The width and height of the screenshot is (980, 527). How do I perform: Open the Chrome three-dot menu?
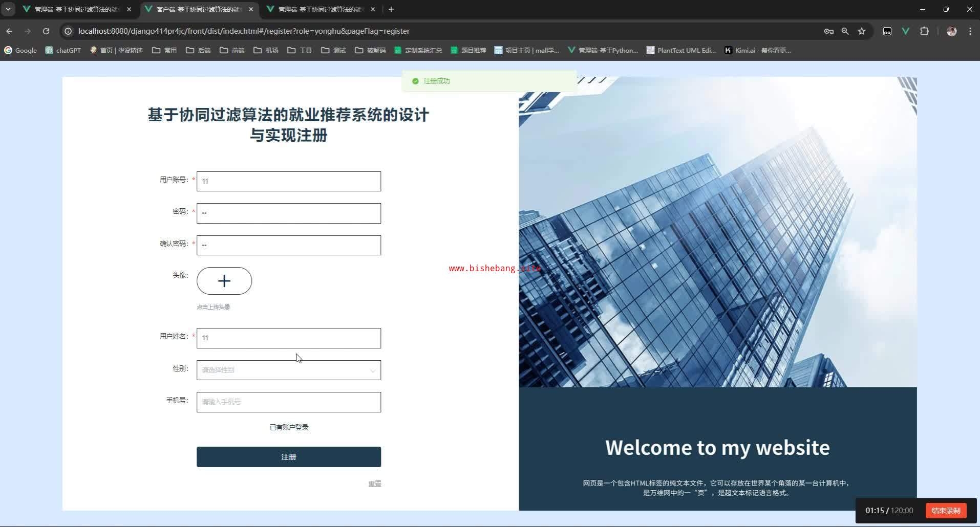click(970, 31)
